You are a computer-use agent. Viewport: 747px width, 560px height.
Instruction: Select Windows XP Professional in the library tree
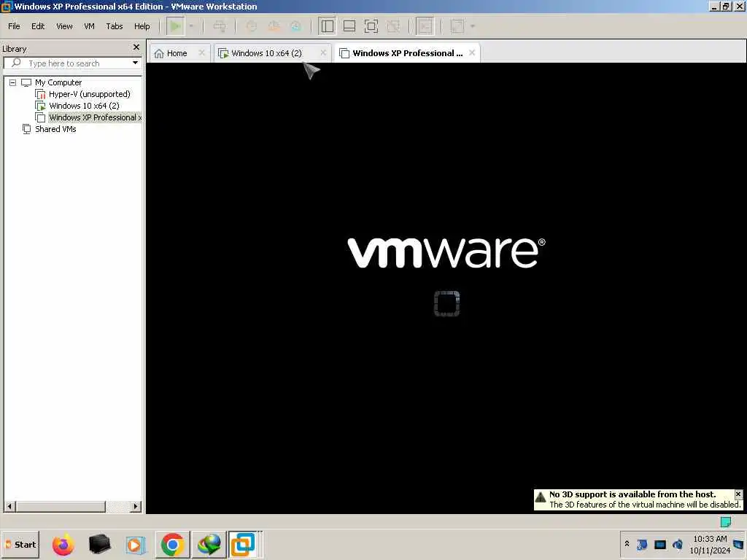95,117
